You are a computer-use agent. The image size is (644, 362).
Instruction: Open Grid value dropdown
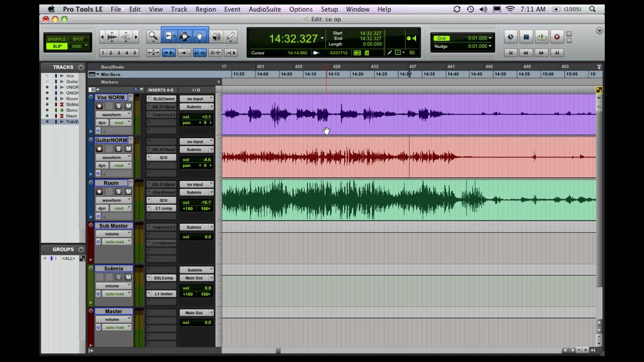pyautogui.click(x=490, y=38)
